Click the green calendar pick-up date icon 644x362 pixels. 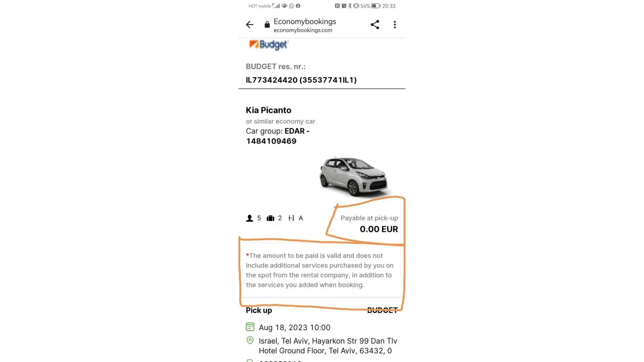(x=250, y=327)
